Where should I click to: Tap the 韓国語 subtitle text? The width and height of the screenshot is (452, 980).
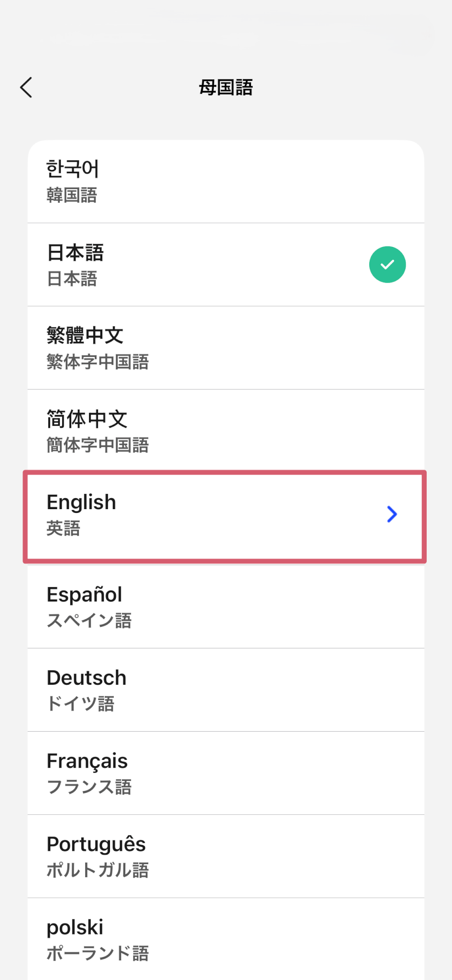click(x=72, y=195)
